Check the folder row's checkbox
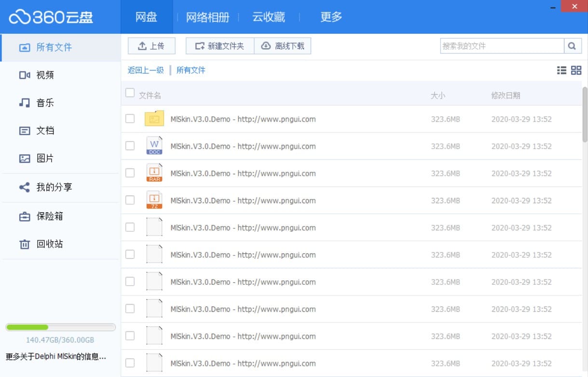The height and width of the screenshot is (377, 588). [130, 118]
